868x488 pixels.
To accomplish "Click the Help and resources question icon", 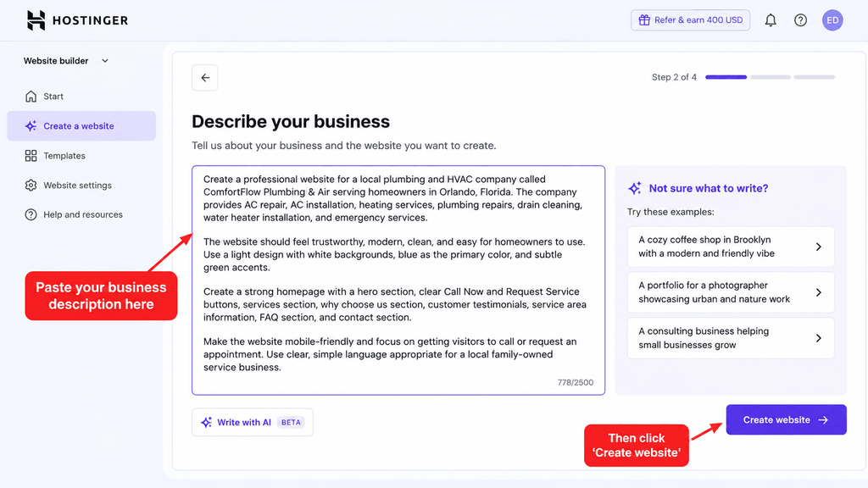I will click(31, 214).
